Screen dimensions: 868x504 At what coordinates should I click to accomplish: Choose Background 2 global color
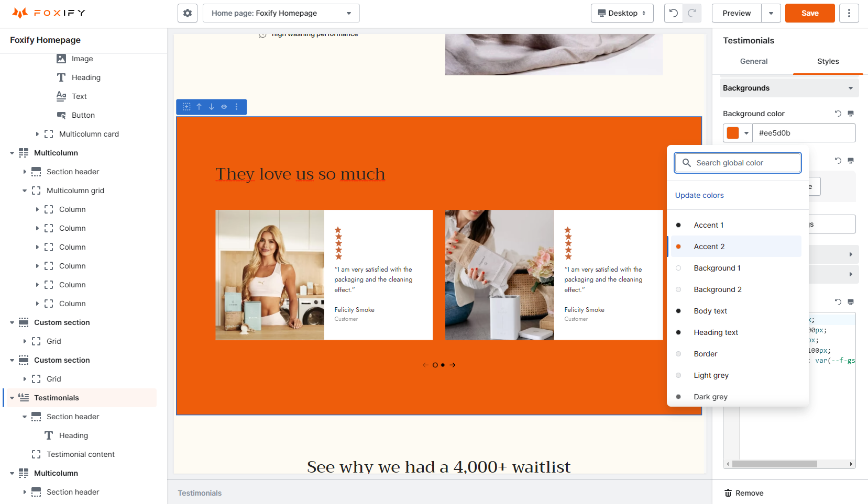[x=737, y=289]
